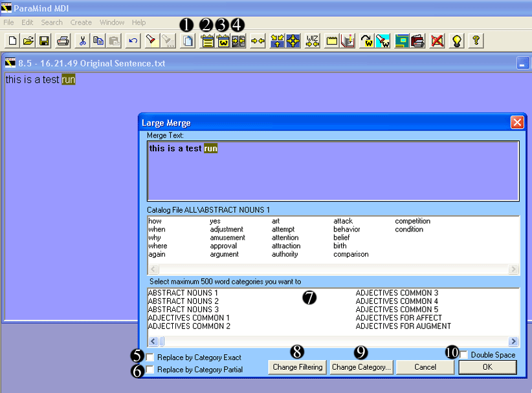Click right arrow of catalog words scrollbar
Viewport: 532px width, 393px height.
(513, 269)
